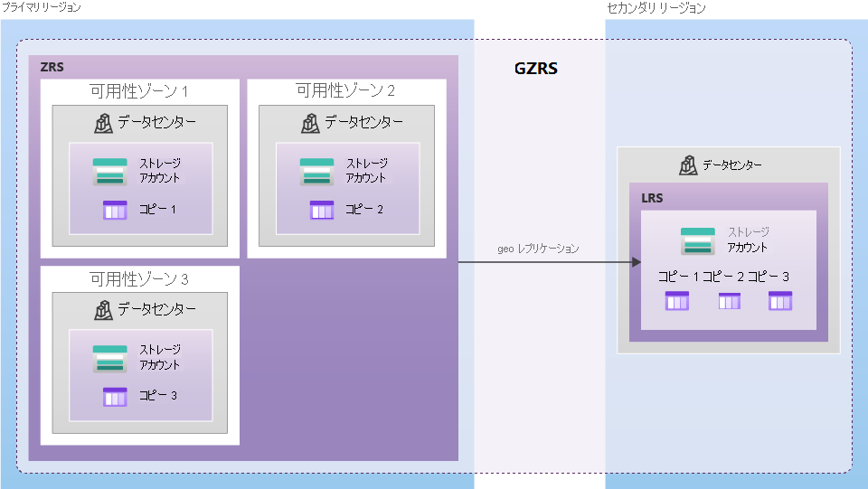
Task: Click the コピー 2 label in the LRS box
Action: pos(723,276)
